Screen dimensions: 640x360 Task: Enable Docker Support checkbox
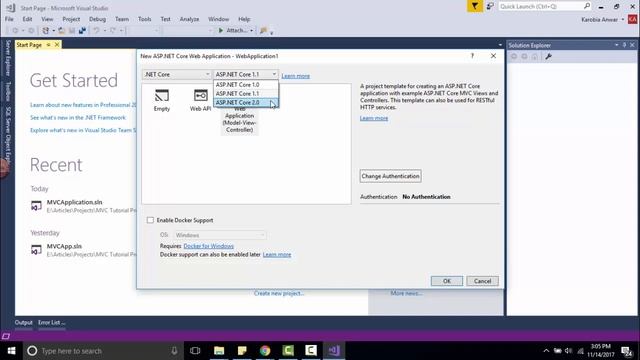(x=150, y=220)
